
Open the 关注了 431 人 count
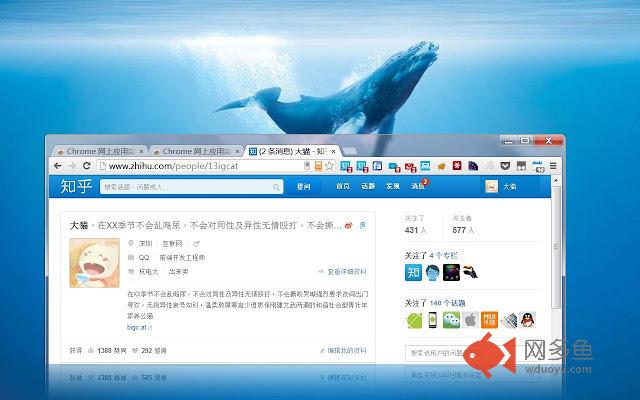pos(416,224)
